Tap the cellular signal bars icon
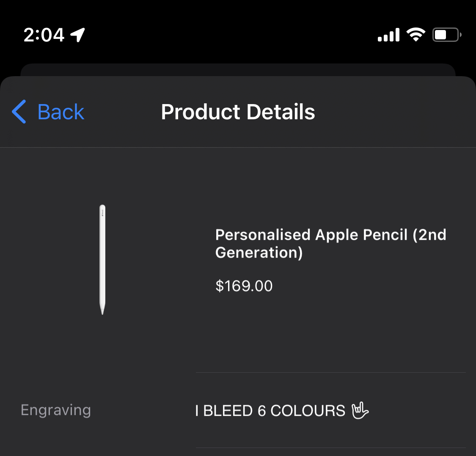 pos(388,35)
